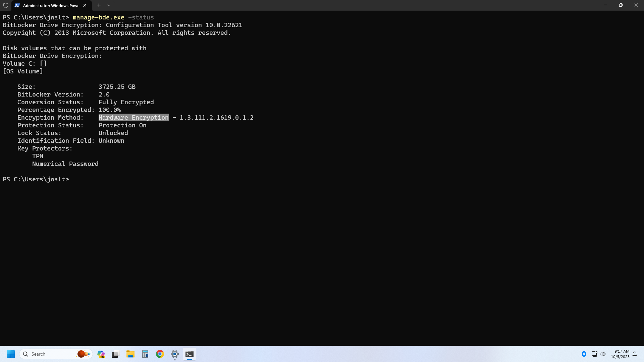The height and width of the screenshot is (362, 644).
Task: Click the Windows Start menu icon
Action: pyautogui.click(x=11, y=354)
